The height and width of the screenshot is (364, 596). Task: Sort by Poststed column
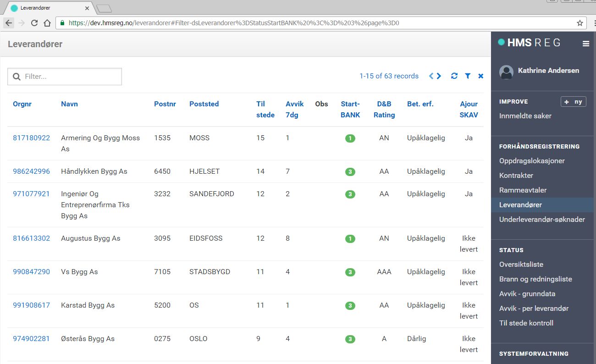tap(204, 104)
